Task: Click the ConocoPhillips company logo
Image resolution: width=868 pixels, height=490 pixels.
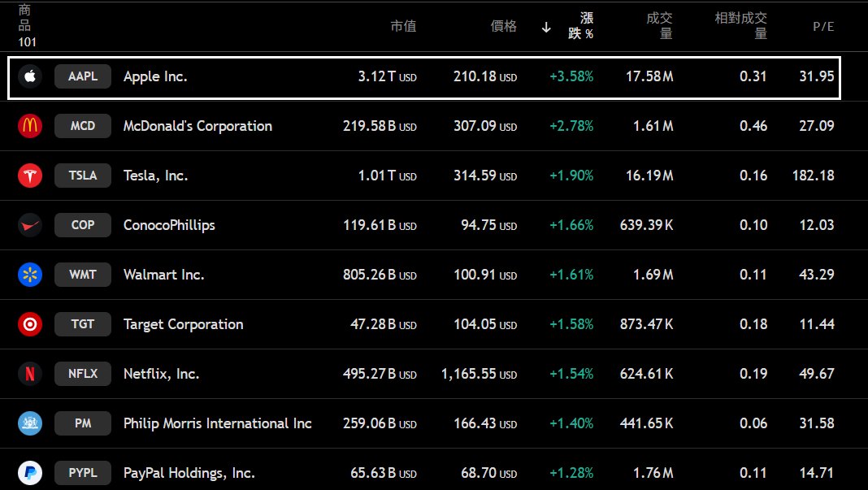Action: [x=30, y=225]
